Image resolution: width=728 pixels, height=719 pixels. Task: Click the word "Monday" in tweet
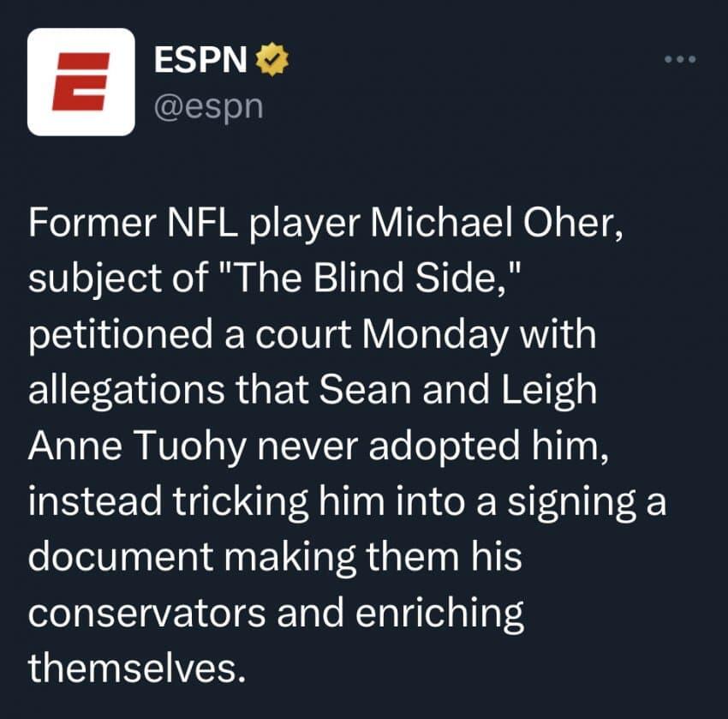437,335
